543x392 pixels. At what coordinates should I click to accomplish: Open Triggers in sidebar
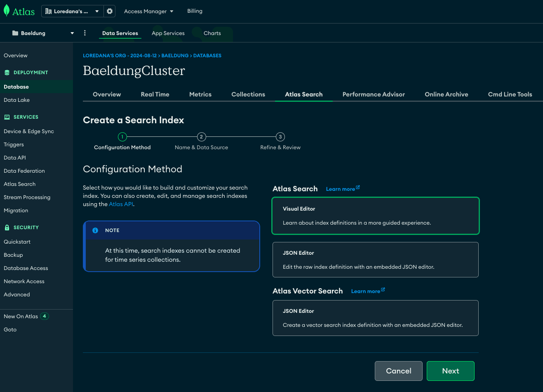click(14, 145)
